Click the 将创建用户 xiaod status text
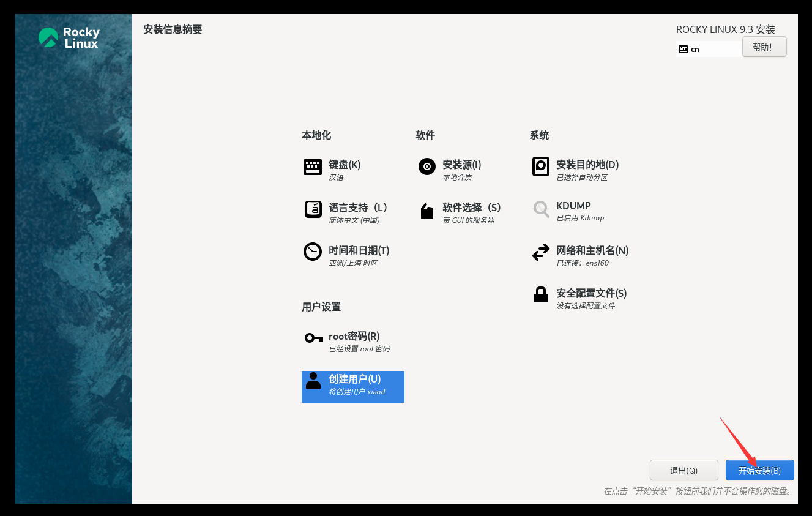This screenshot has height=516, width=812. click(x=357, y=392)
